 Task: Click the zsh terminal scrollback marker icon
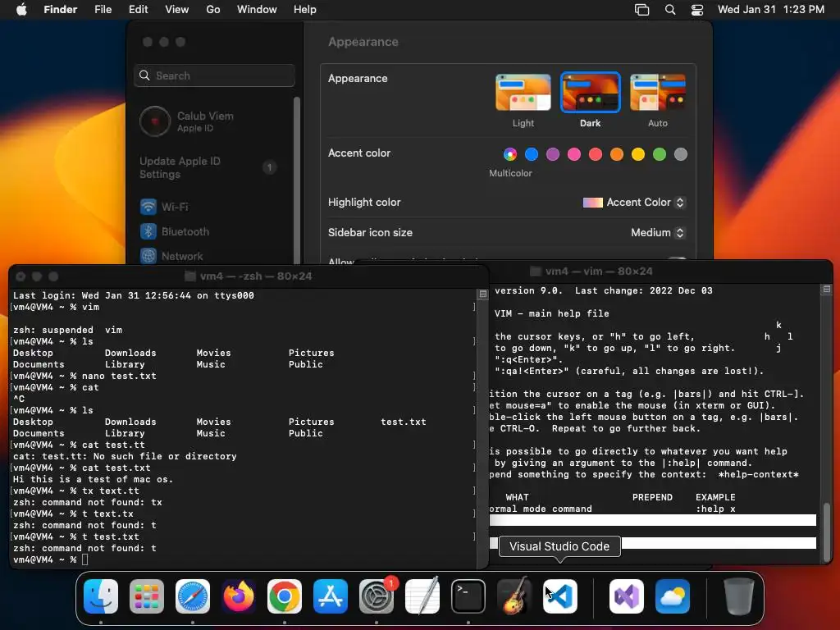(482, 294)
